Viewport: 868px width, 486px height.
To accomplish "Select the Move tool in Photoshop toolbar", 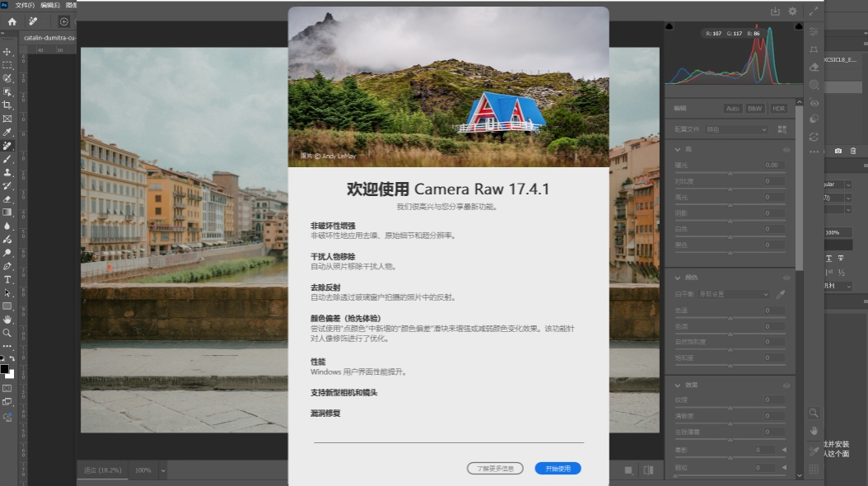I will pos(7,51).
